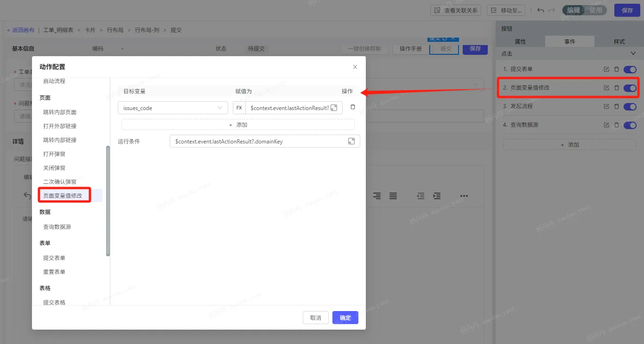Open 移动至 option

coord(506,10)
